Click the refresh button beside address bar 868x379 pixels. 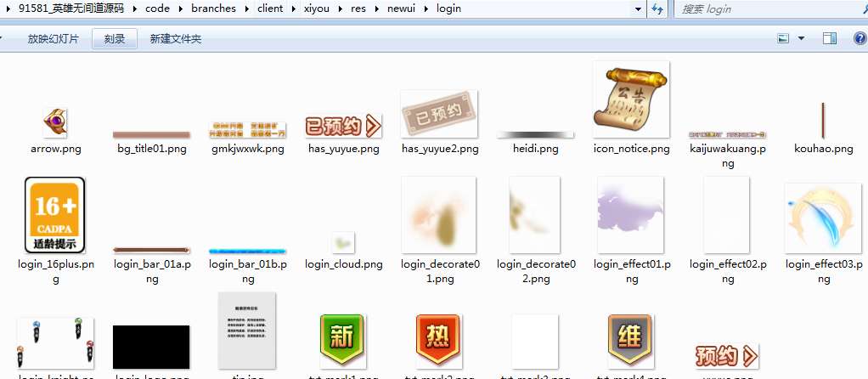pos(657,8)
